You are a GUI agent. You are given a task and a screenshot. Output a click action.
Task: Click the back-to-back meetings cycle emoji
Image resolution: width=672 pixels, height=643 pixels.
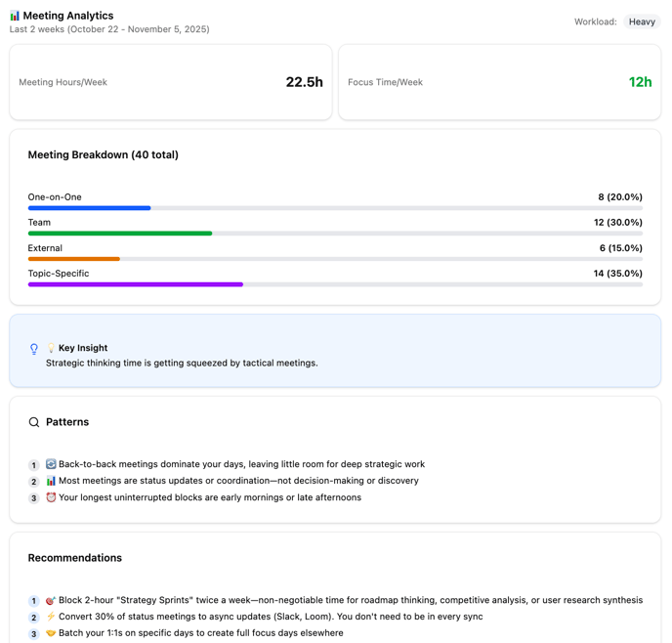coord(51,464)
